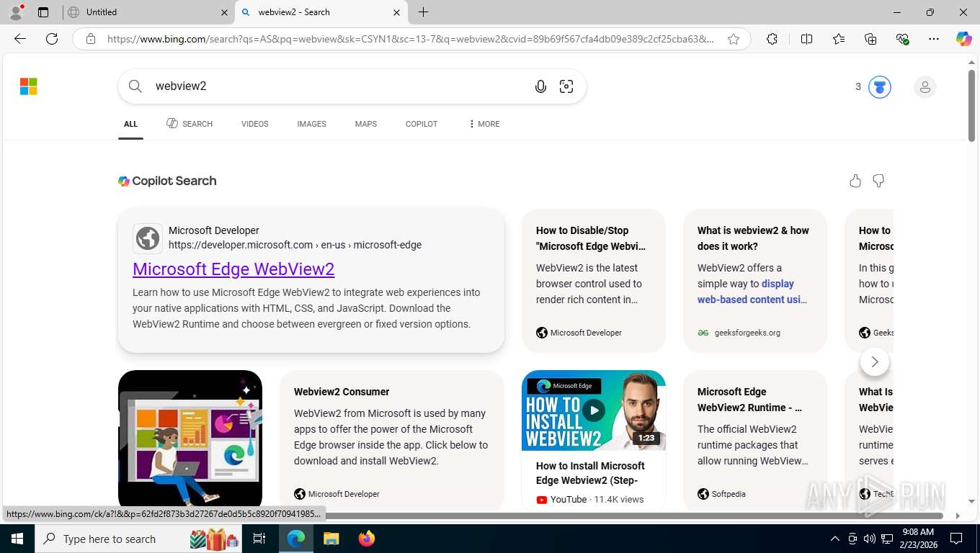Viewport: 980px width, 553px height.
Task: Switch to the MAPS tab
Action: point(366,124)
